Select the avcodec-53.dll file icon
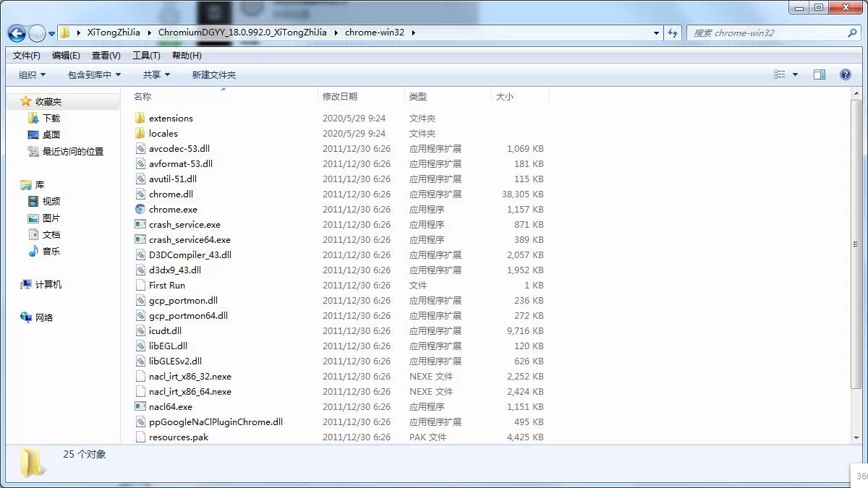 tap(140, 148)
